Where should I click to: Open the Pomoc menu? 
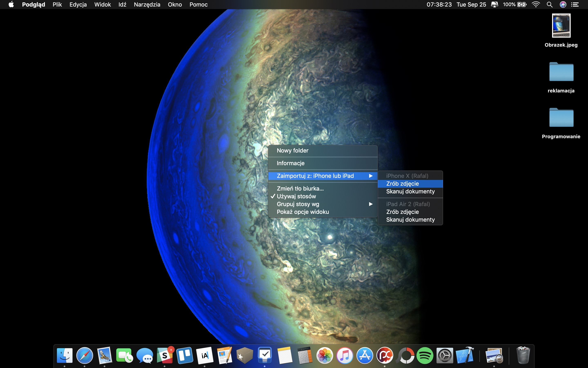click(x=198, y=4)
